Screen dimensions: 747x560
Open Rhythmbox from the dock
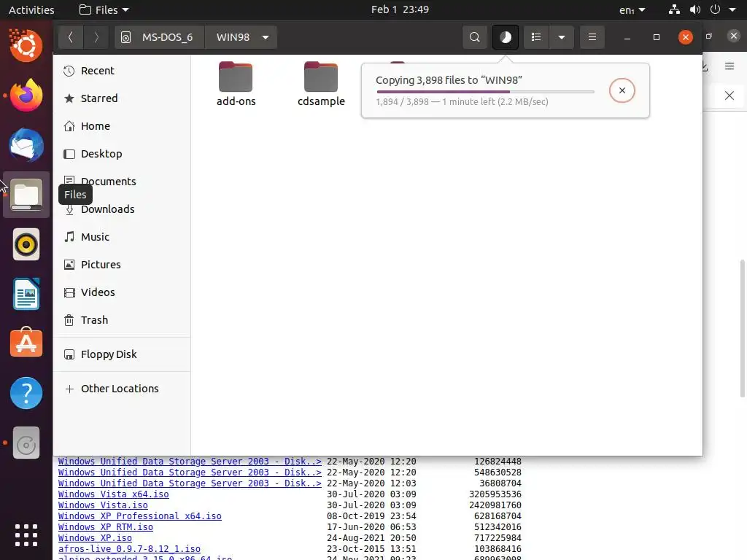point(26,245)
